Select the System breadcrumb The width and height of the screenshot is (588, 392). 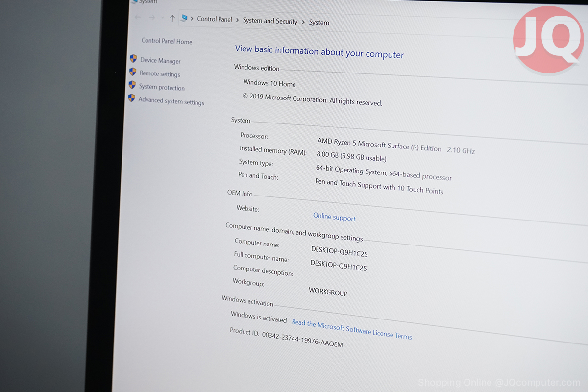[x=319, y=23]
